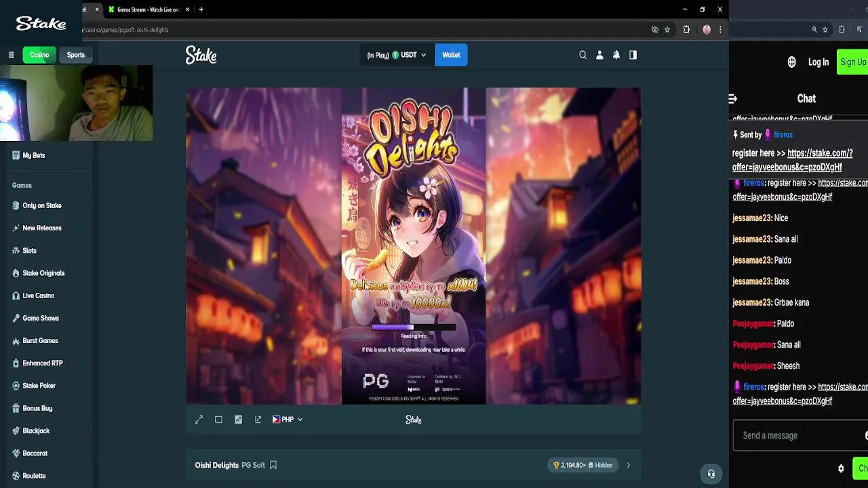This screenshot has width=868, height=488.
Task: Switch to the Casino section
Action: (39, 55)
